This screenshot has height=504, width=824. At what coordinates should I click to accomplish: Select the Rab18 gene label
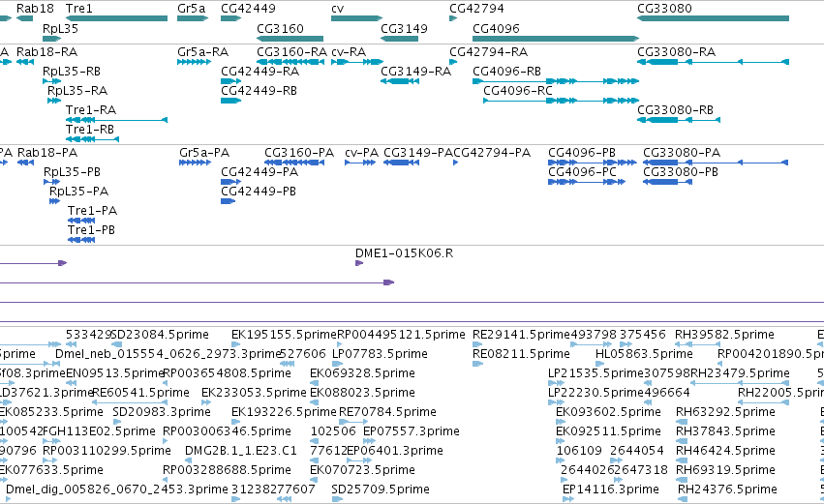tap(35, 9)
